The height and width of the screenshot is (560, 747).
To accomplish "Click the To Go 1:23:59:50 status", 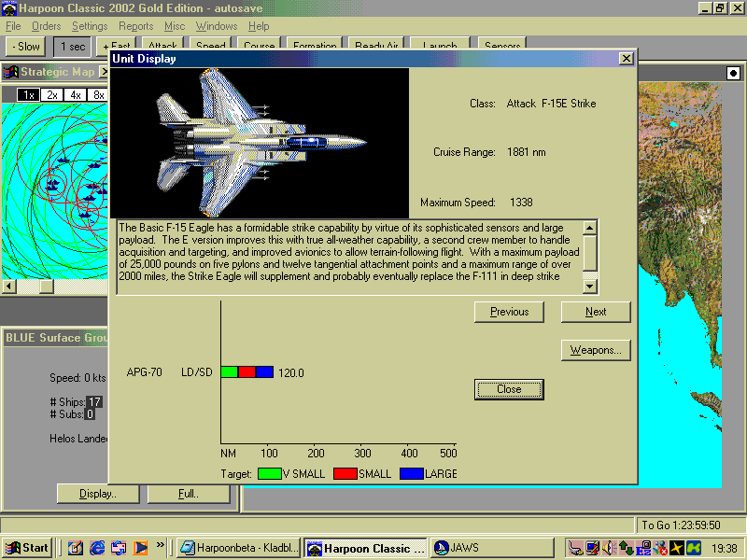I will tap(681, 525).
